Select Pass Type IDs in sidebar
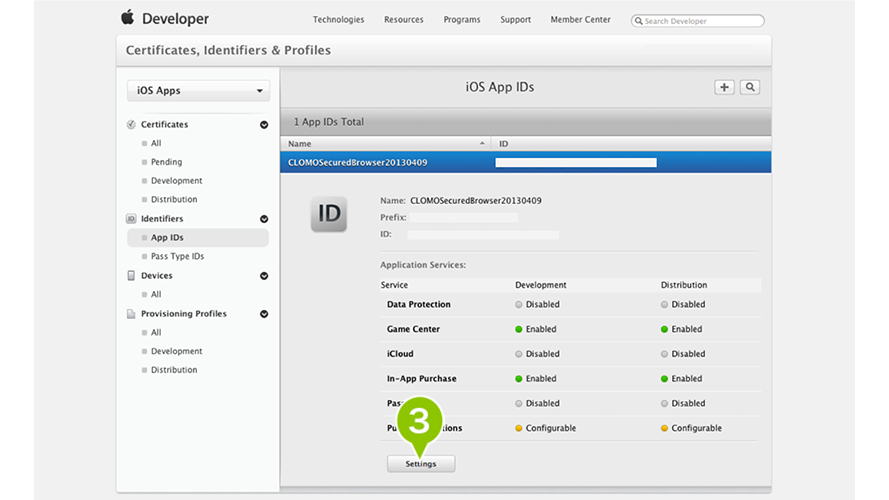This screenshot has height=500, width=889. coord(177,256)
